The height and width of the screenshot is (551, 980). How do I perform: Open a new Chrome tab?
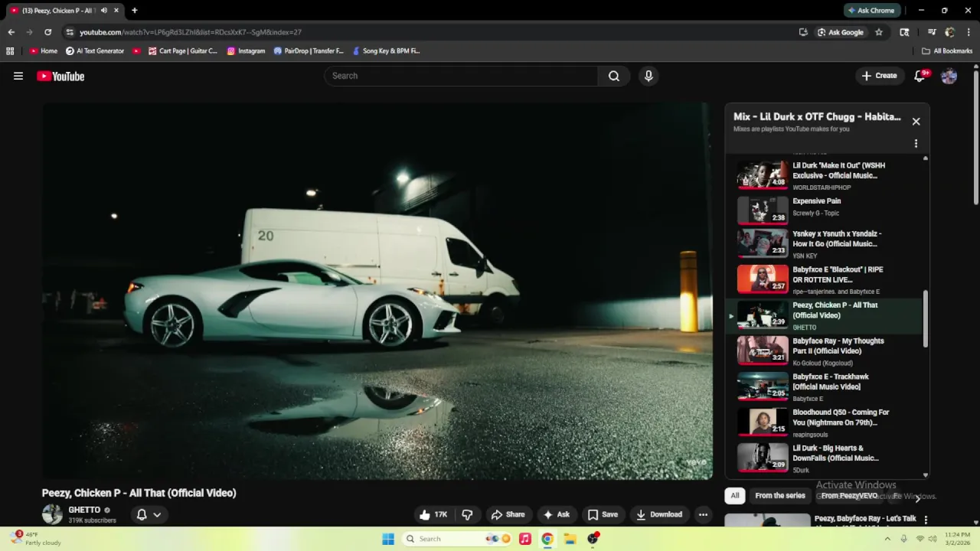(x=135, y=11)
